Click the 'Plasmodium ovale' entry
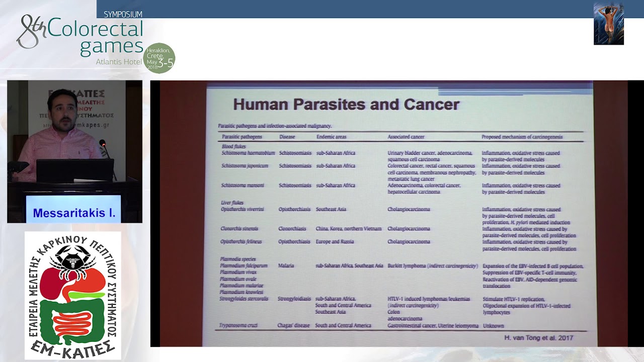The height and width of the screenshot is (362, 644). [237, 279]
